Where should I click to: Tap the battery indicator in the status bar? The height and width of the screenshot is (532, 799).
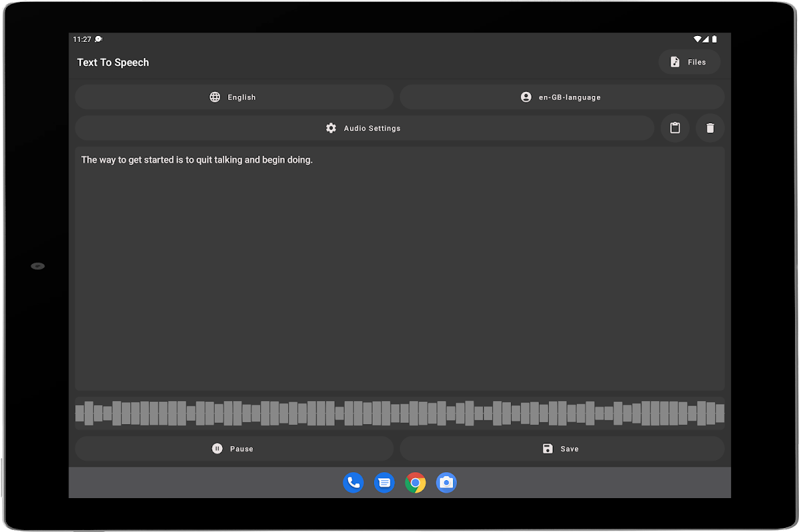(x=715, y=39)
